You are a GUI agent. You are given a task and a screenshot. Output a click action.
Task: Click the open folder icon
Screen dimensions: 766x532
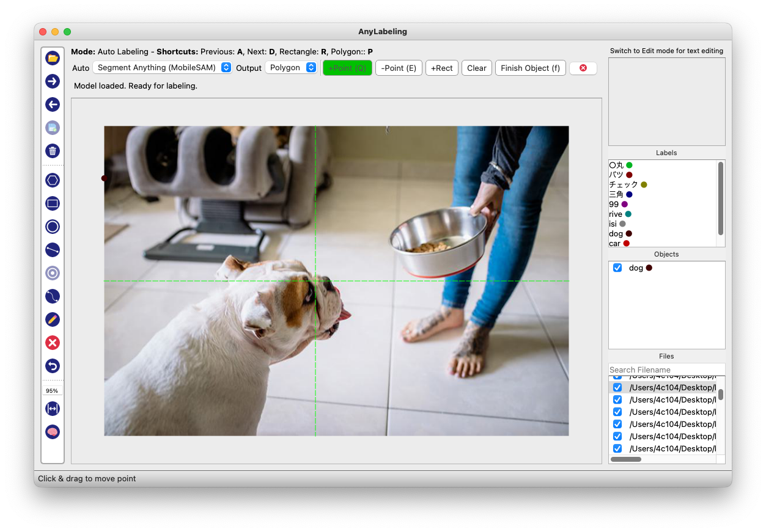tap(53, 58)
